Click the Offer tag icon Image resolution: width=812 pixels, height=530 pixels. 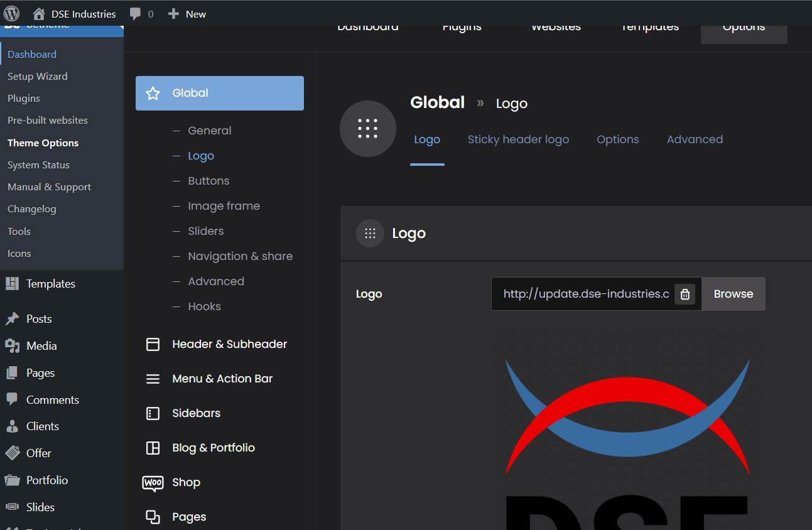(x=12, y=453)
